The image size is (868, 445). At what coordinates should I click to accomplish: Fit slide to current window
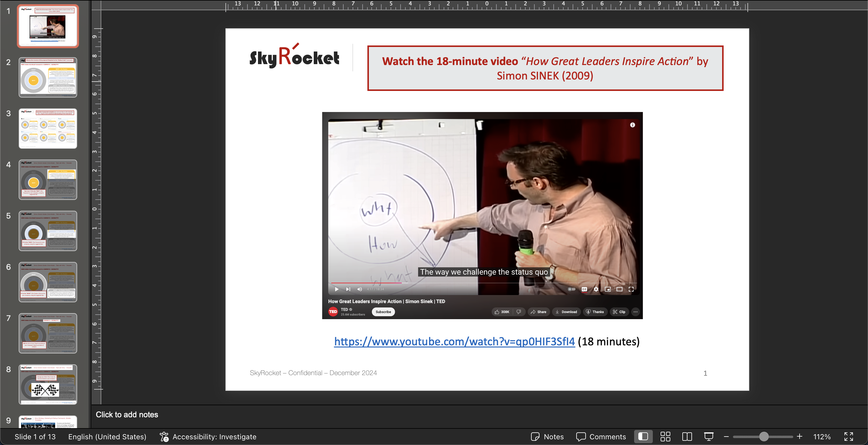[x=848, y=437]
